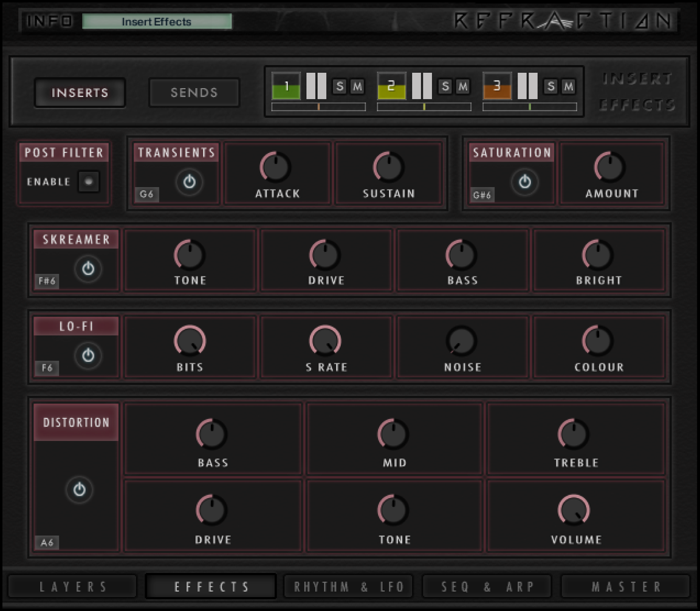Solo layer 3 with S button

551,86
